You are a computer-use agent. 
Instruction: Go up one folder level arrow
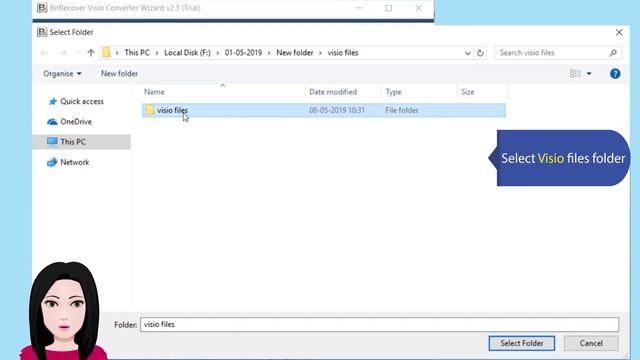91,53
